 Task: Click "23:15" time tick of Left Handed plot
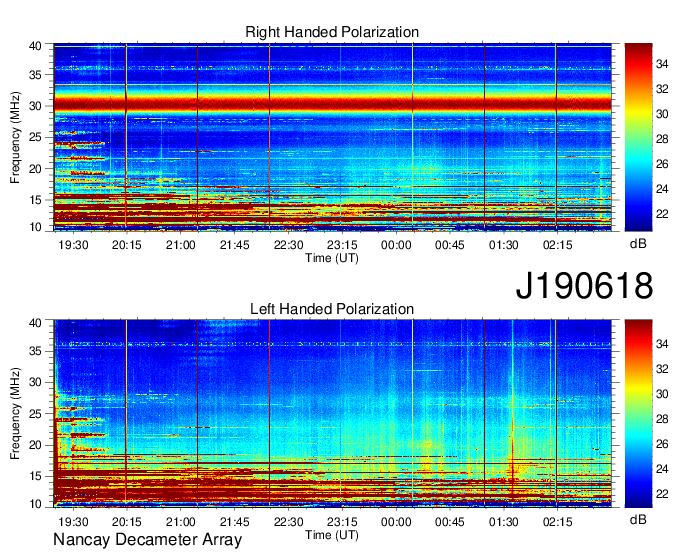(x=342, y=522)
